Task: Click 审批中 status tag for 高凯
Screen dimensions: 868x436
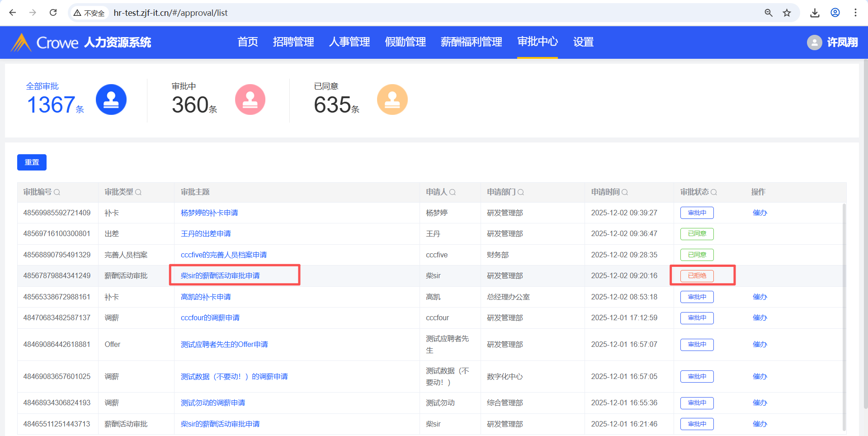Action: pos(697,297)
